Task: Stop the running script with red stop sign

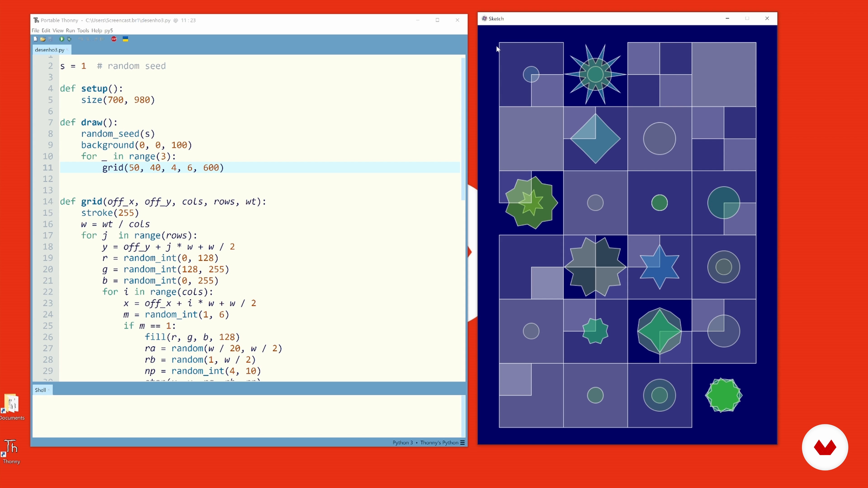Action: [114, 39]
